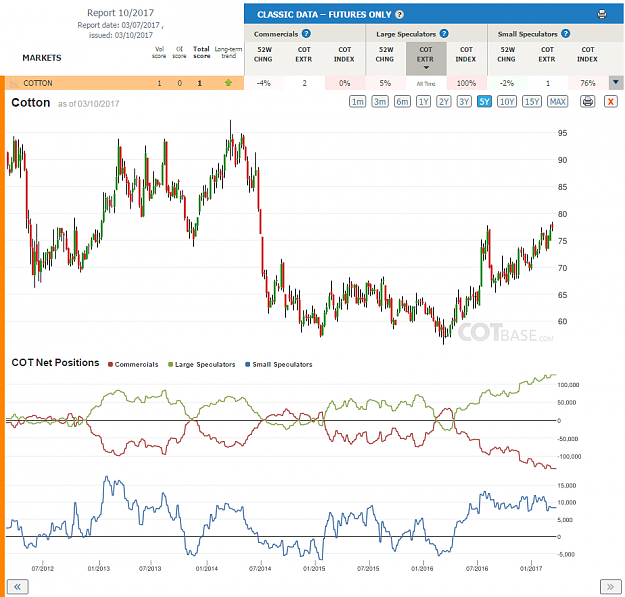The height and width of the screenshot is (597, 625).
Task: Go to next page with double-right arrow
Action: click(610, 587)
